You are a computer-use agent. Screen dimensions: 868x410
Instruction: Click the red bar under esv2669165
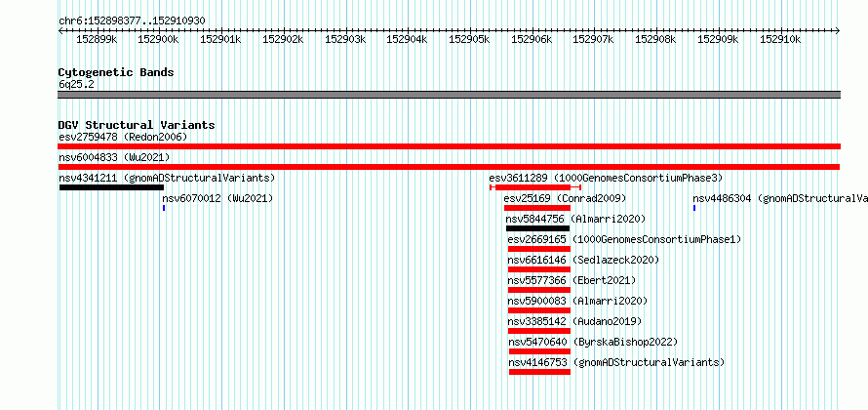(538, 249)
